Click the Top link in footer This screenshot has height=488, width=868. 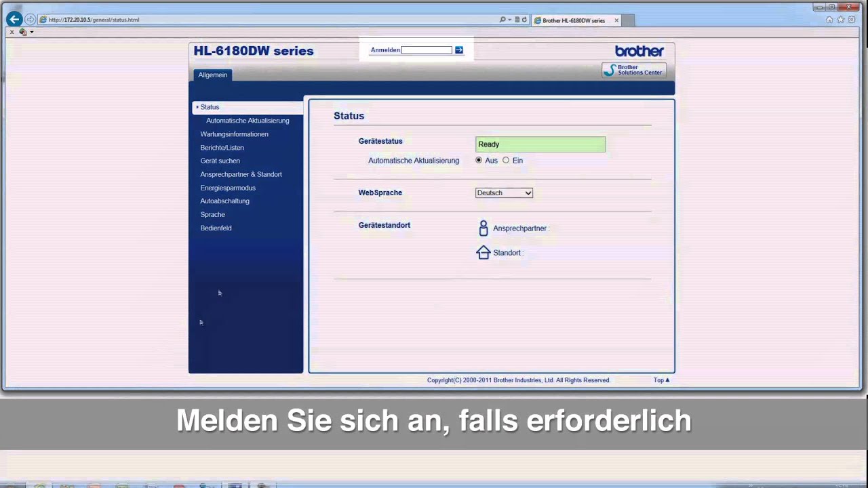point(661,380)
